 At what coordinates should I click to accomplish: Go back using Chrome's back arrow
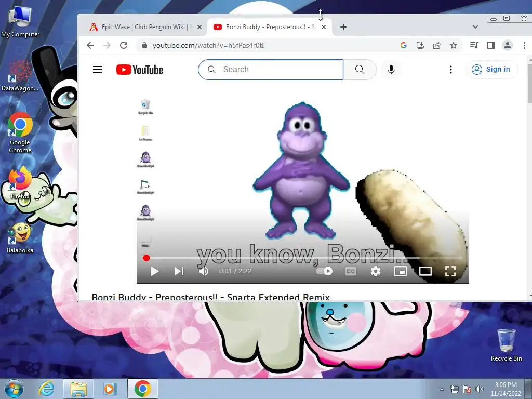pyautogui.click(x=90, y=45)
